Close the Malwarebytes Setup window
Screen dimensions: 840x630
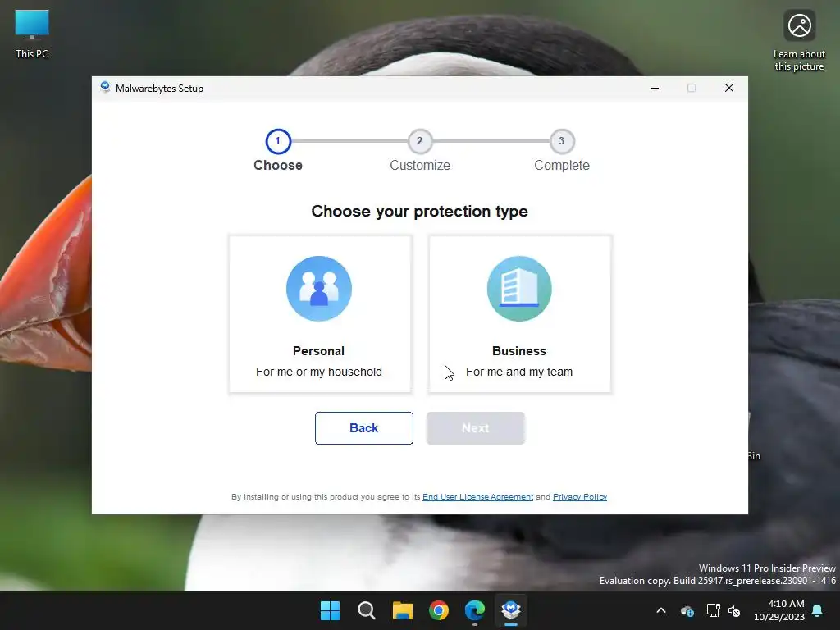click(729, 88)
